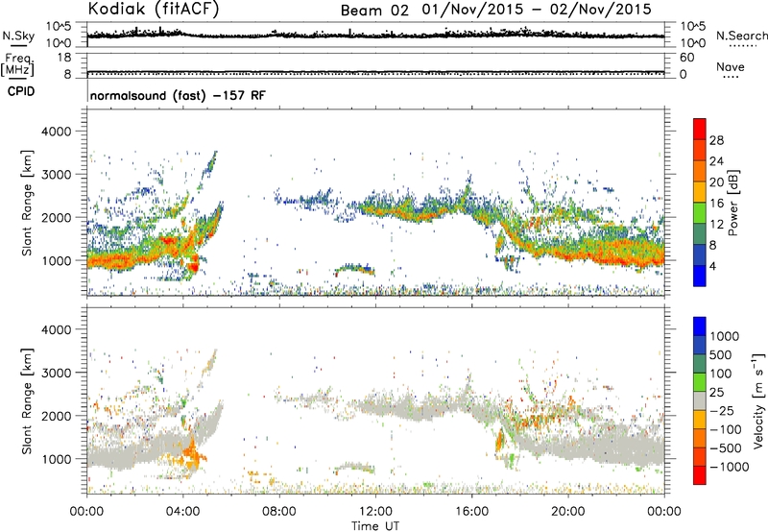This screenshot has height=532, width=768.
Task: Click the Power [dB] colorbar label
Action: [732, 203]
